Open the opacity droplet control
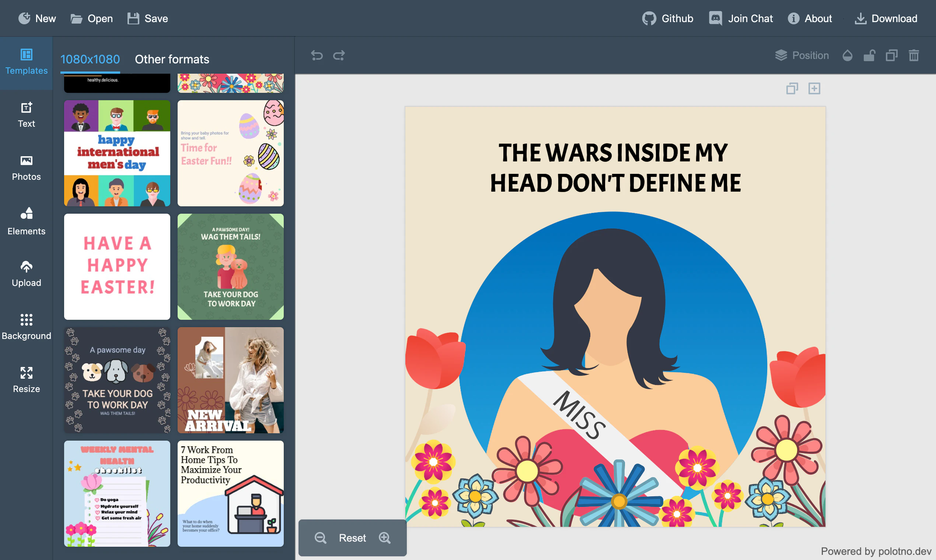The height and width of the screenshot is (560, 936). [x=847, y=56]
